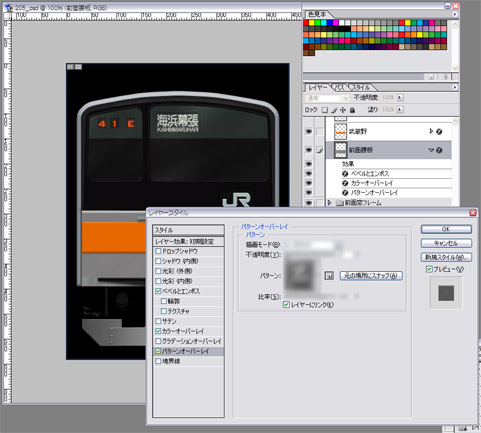Image resolution: width=481 pixels, height=433 pixels.
Task: Click the trash icon in 色見本 panel
Action: (444, 77)
